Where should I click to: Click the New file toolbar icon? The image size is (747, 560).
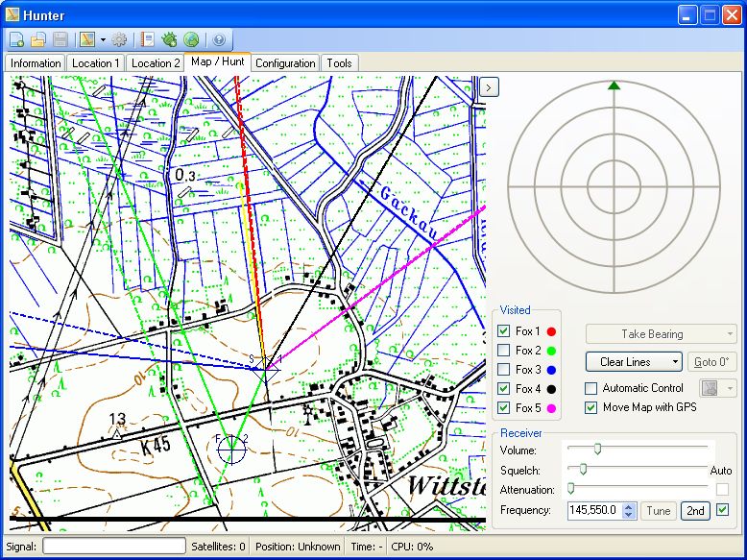[18, 40]
